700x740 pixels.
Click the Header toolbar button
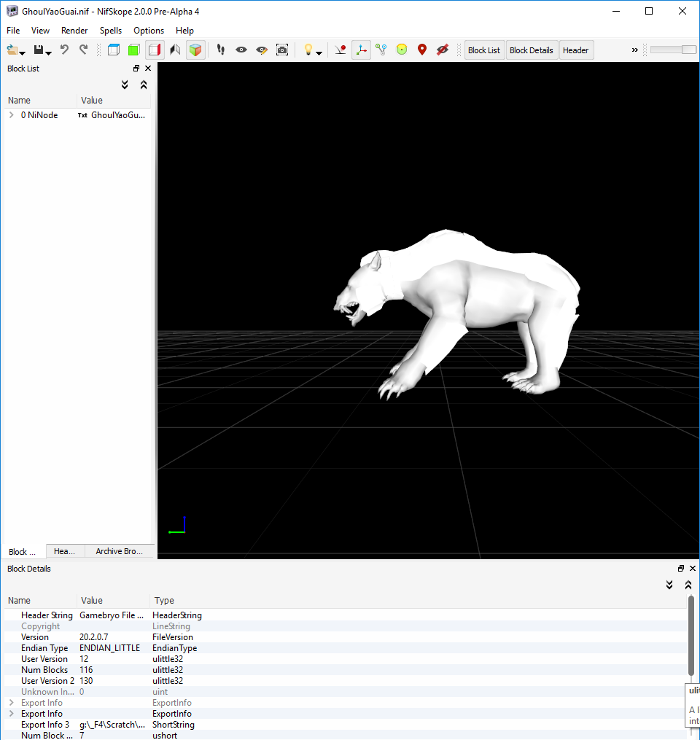(x=575, y=50)
